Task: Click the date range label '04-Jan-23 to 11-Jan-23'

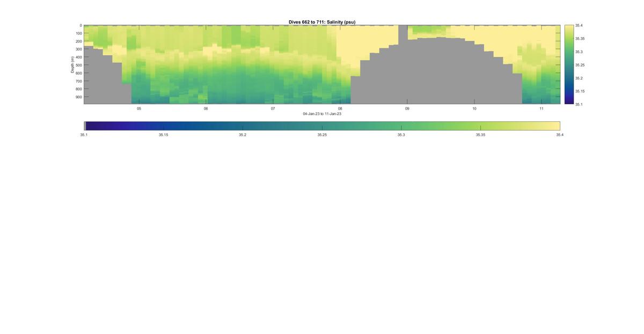Action: (322, 114)
